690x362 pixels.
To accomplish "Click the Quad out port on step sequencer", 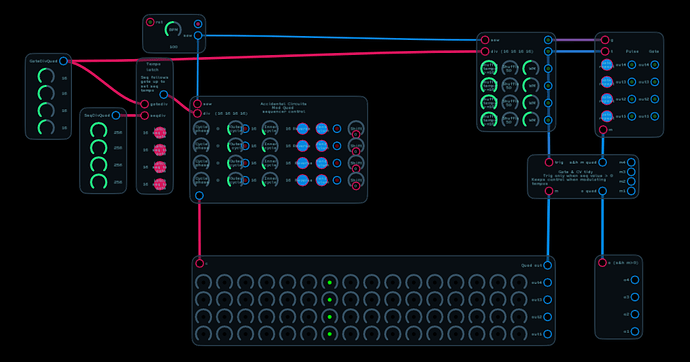I will click(x=547, y=265).
